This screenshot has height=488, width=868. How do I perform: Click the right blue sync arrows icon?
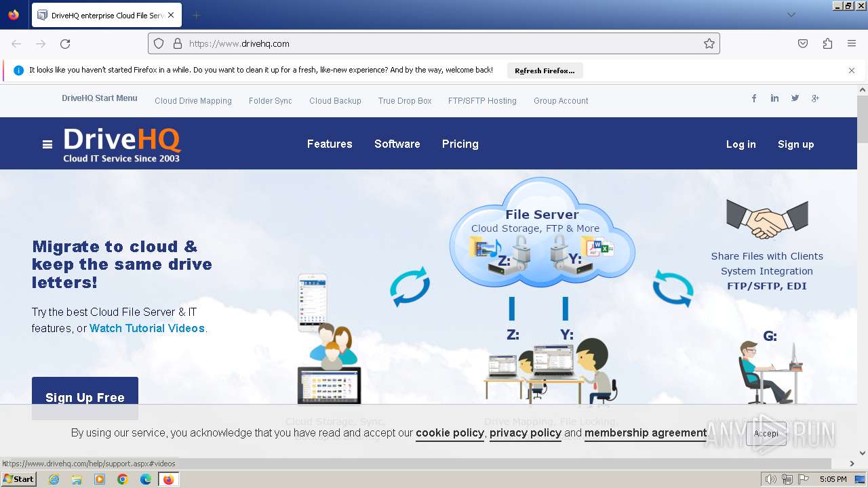673,287
